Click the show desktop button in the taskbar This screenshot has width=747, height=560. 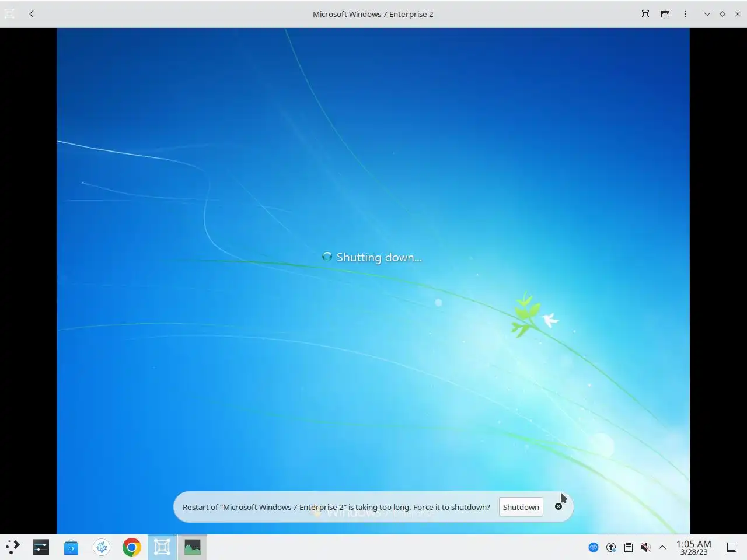point(732,547)
